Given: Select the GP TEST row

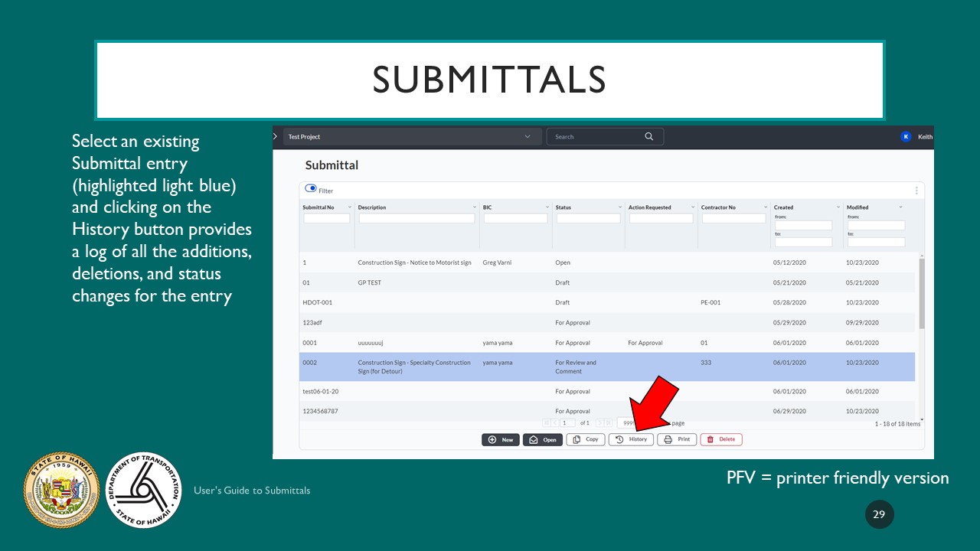Looking at the screenshot, I should coord(607,282).
